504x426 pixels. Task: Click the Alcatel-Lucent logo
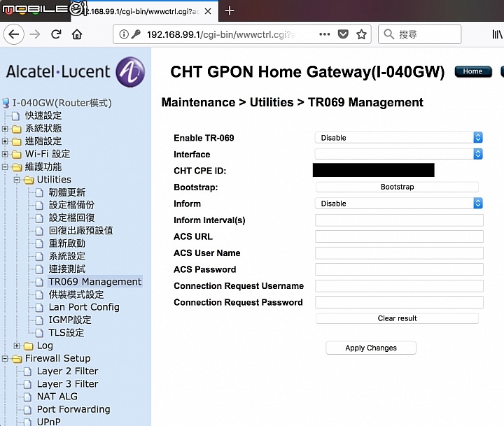(x=75, y=71)
